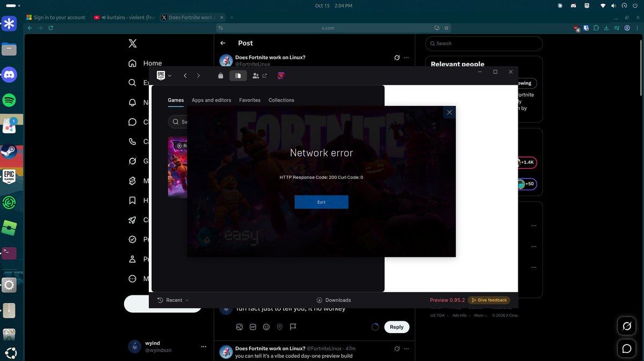Switch to the Collections tab

click(281, 100)
